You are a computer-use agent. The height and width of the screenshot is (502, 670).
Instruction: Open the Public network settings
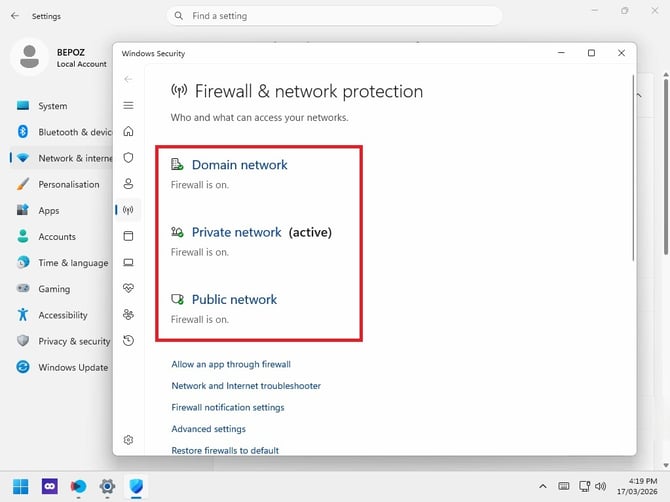point(234,299)
